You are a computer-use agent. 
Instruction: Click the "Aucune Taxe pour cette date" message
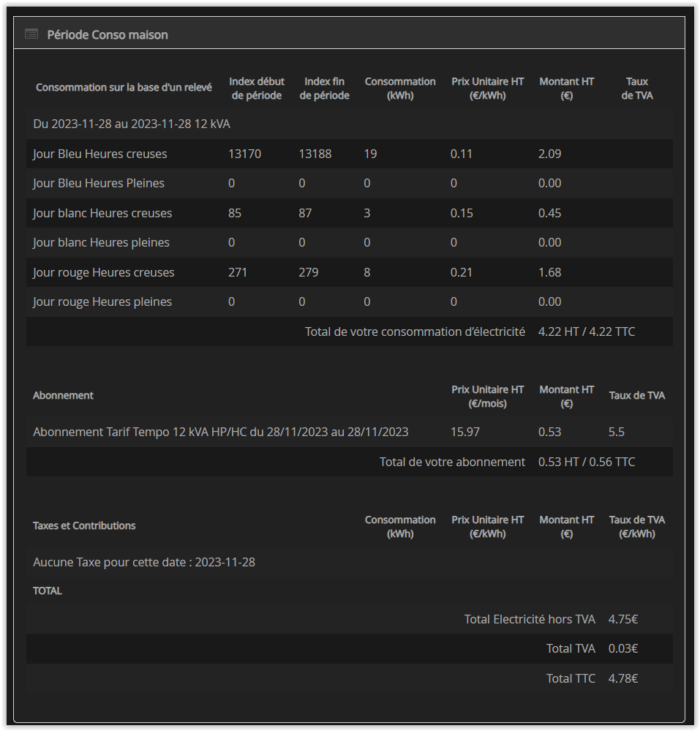click(144, 562)
